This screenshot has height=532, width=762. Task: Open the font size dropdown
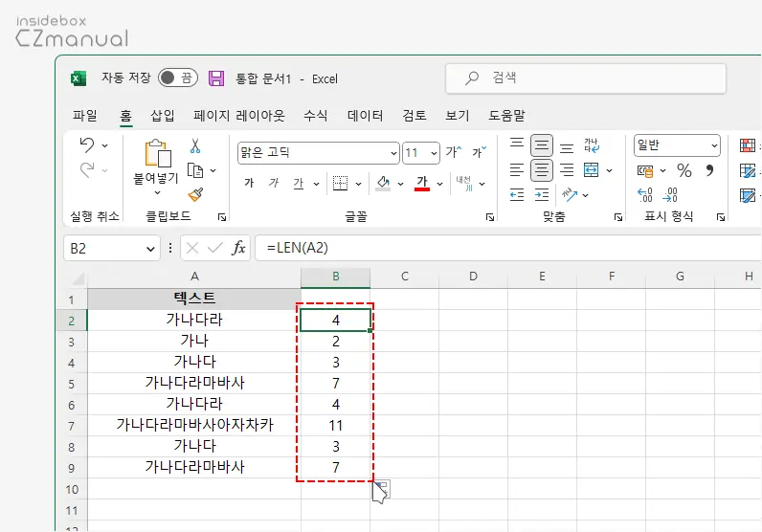434,153
